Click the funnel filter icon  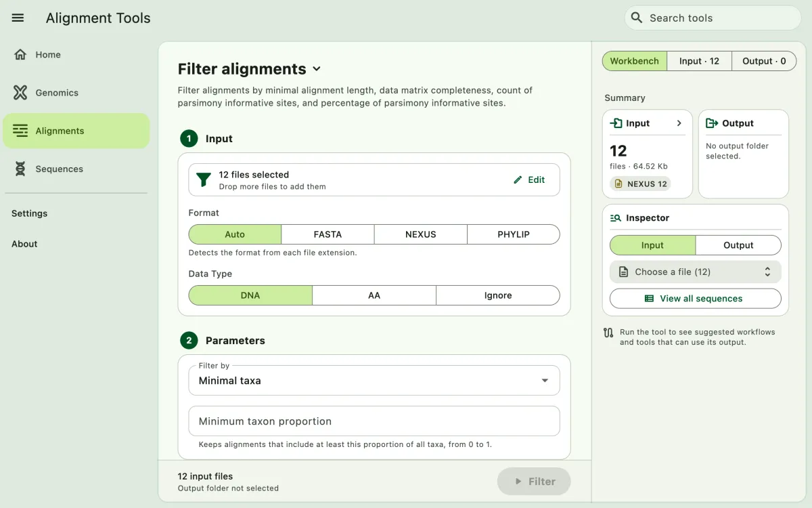[204, 179]
